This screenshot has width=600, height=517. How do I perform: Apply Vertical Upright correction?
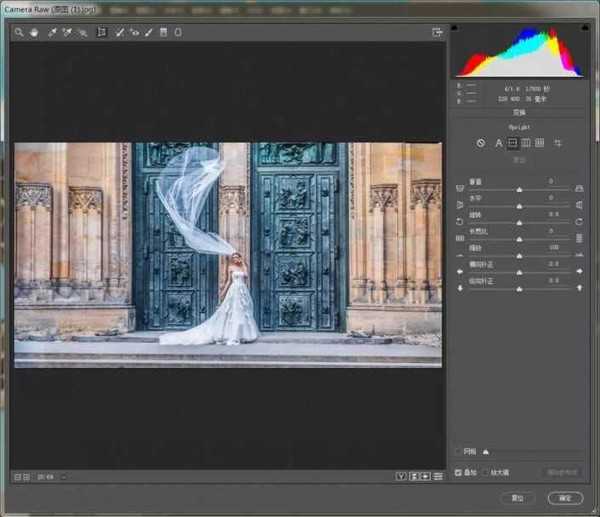click(x=526, y=143)
